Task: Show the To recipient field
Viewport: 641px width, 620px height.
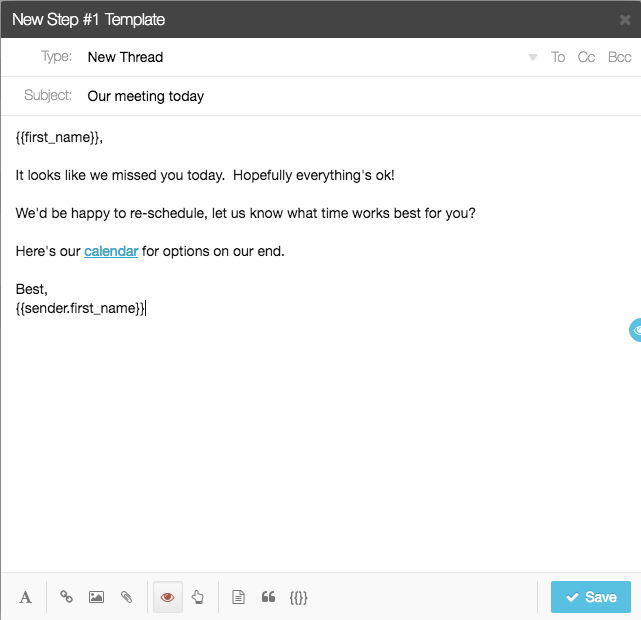Action: 558,57
